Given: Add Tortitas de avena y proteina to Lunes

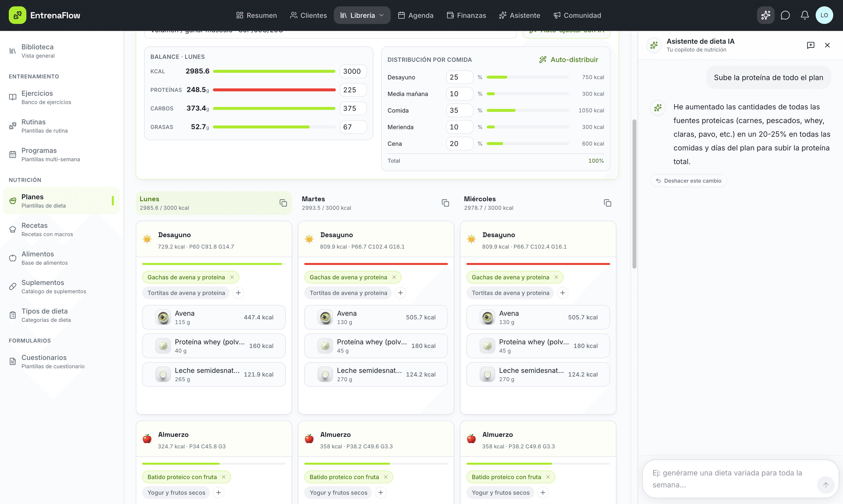Looking at the screenshot, I should coord(238,293).
